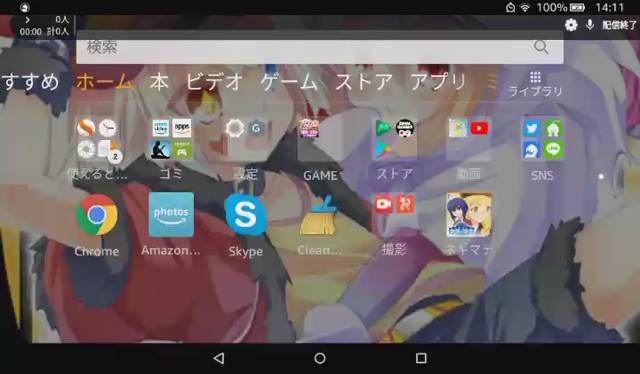The image size is (640, 374).
Task: Open the 撮影 folder
Action: tap(394, 215)
